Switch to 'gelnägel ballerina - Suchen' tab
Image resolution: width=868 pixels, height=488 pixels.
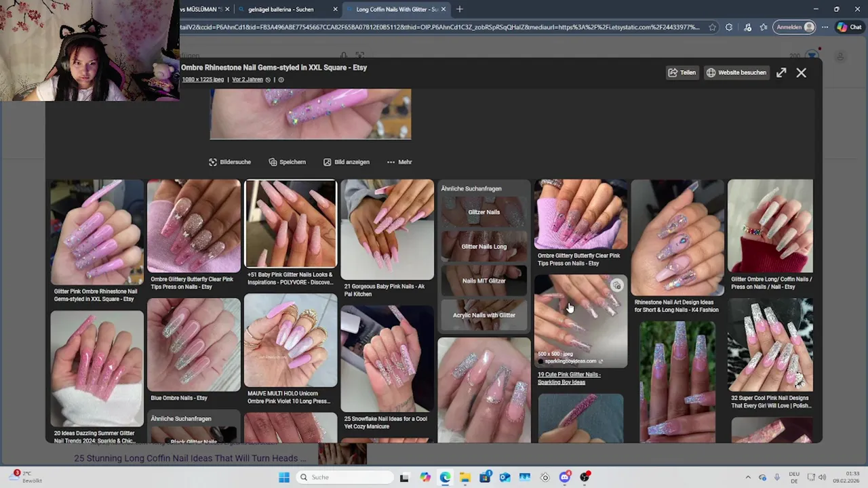coord(281,9)
